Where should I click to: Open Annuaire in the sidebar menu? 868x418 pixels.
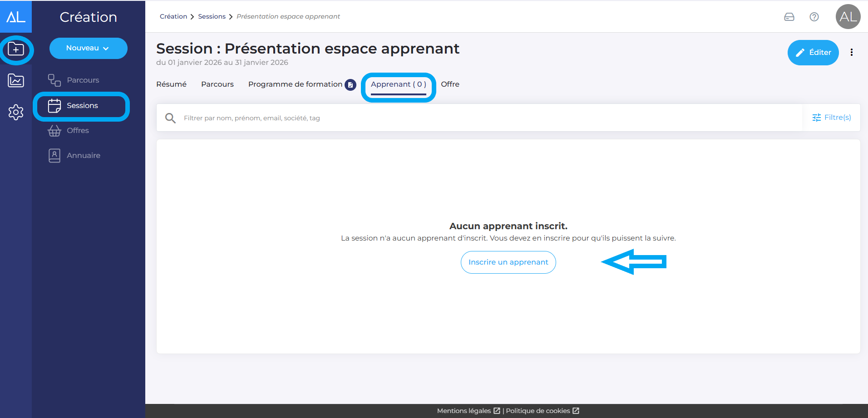point(83,156)
